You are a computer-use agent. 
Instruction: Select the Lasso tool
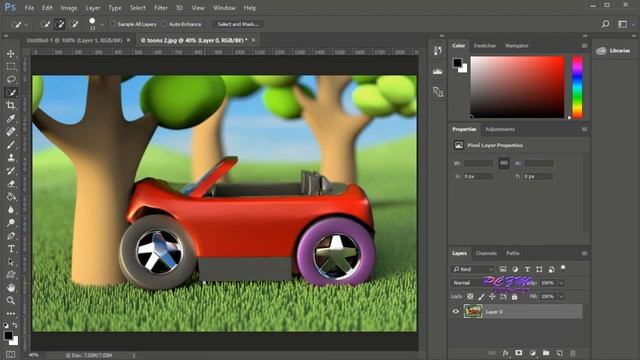(11, 80)
